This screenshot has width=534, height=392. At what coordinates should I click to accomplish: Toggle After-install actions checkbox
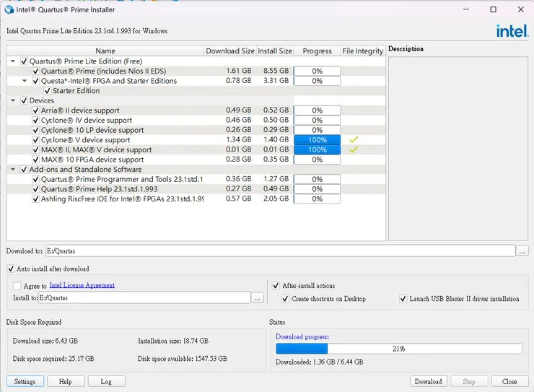(x=276, y=285)
